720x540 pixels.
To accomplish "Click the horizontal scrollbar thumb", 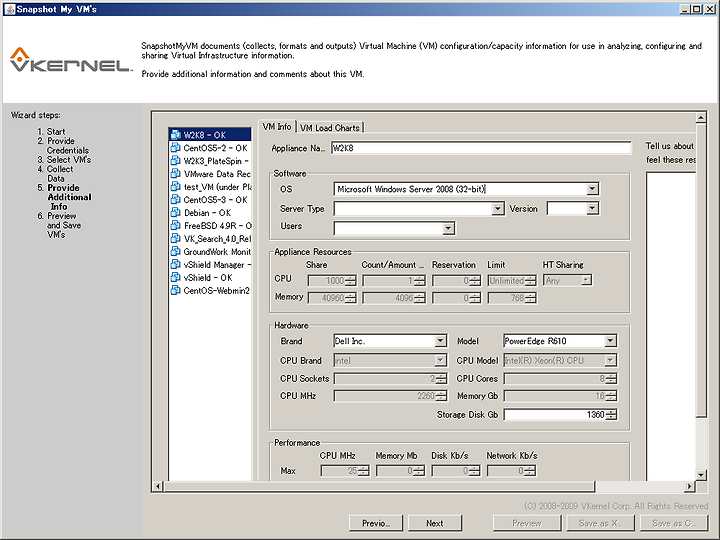I will pos(379,486).
